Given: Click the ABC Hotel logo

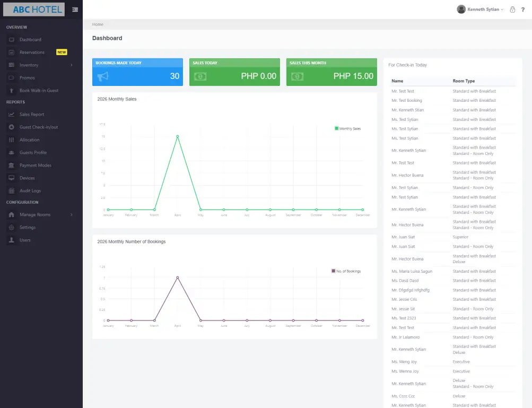Looking at the screenshot, I should [34, 10].
